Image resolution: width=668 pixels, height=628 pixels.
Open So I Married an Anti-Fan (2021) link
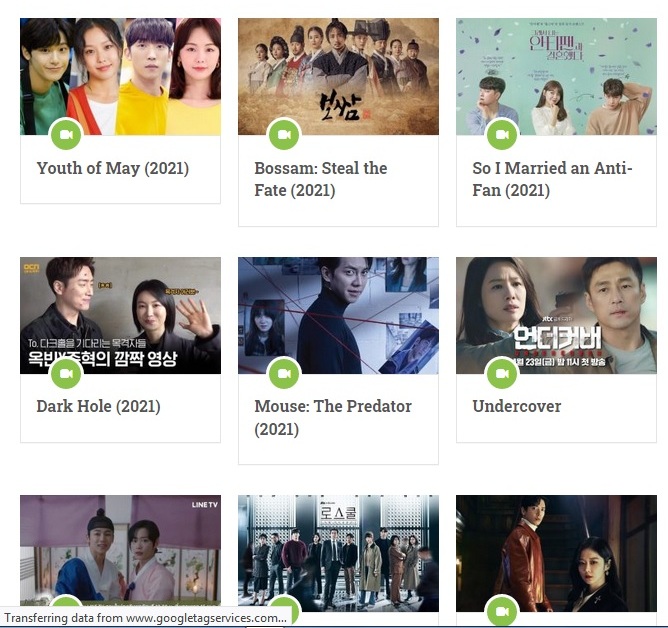552,179
